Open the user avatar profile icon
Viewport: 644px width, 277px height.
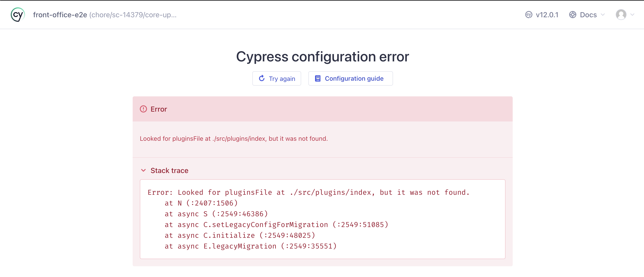point(621,15)
